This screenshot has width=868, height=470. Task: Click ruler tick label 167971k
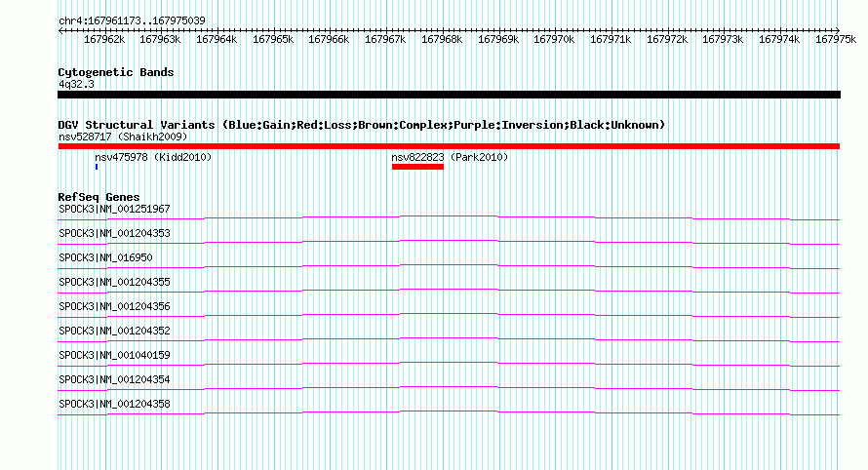pos(611,39)
